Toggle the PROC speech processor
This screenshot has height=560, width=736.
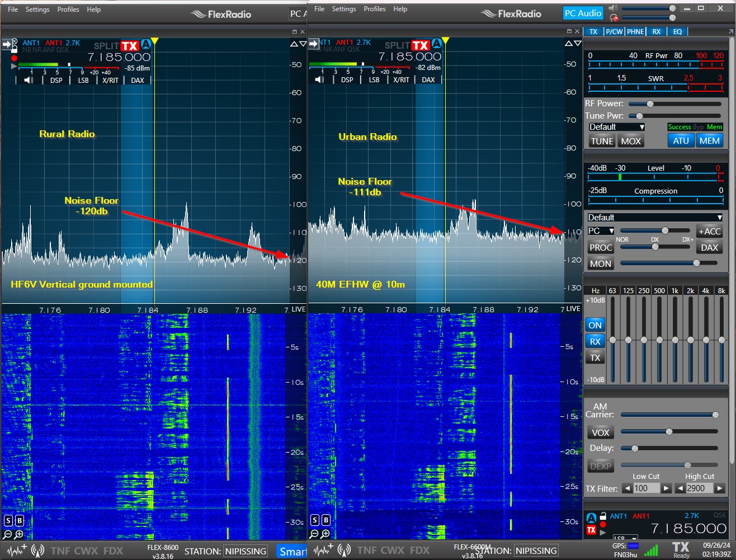tap(601, 247)
